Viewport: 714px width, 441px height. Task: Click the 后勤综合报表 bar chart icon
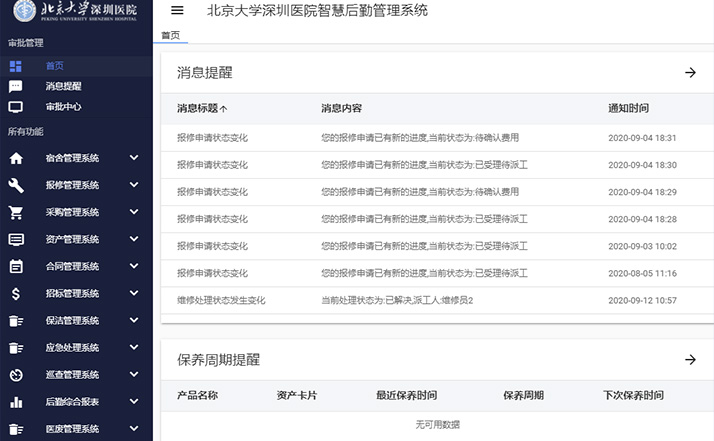tap(16, 402)
